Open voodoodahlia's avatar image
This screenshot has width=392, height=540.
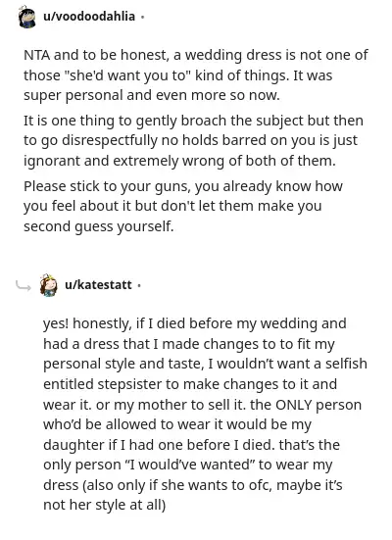click(x=26, y=17)
